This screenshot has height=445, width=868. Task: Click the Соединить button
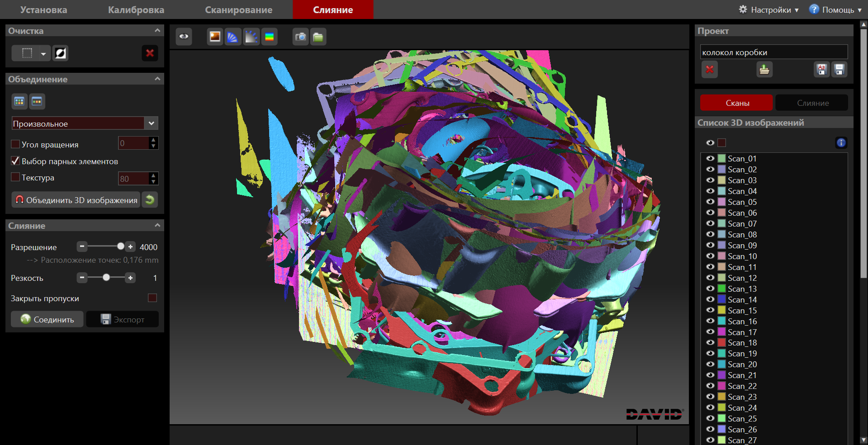click(x=47, y=319)
